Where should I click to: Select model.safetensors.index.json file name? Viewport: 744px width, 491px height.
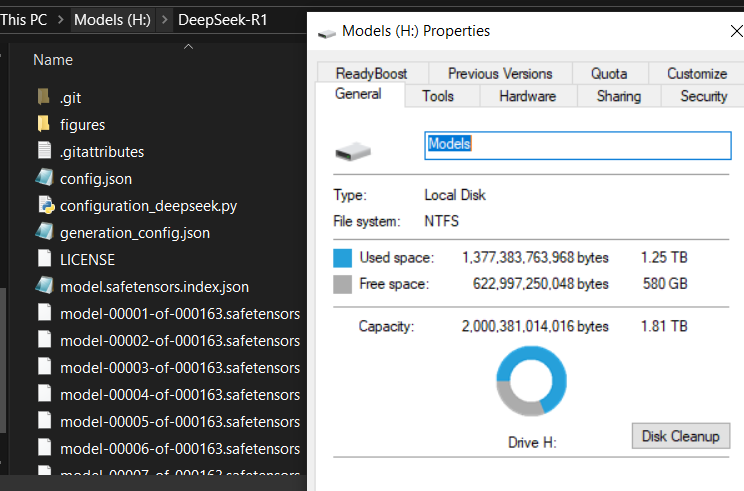tap(154, 287)
